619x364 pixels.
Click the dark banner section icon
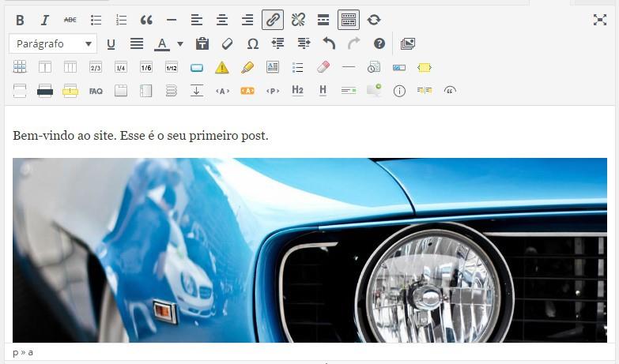45,91
